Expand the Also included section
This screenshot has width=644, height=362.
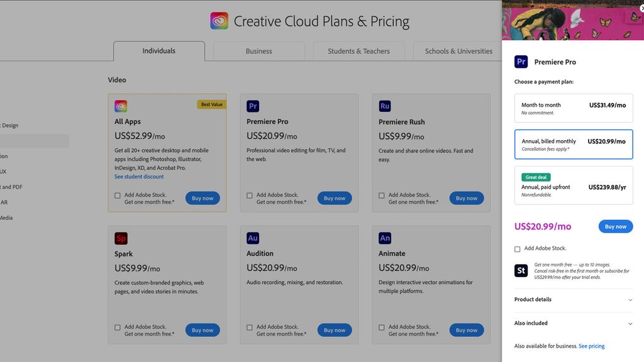(x=573, y=323)
